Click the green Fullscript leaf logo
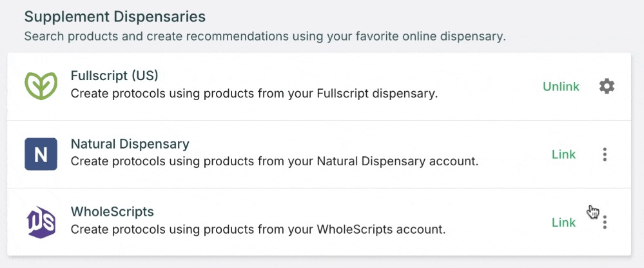This screenshot has width=644, height=268. 41,86
